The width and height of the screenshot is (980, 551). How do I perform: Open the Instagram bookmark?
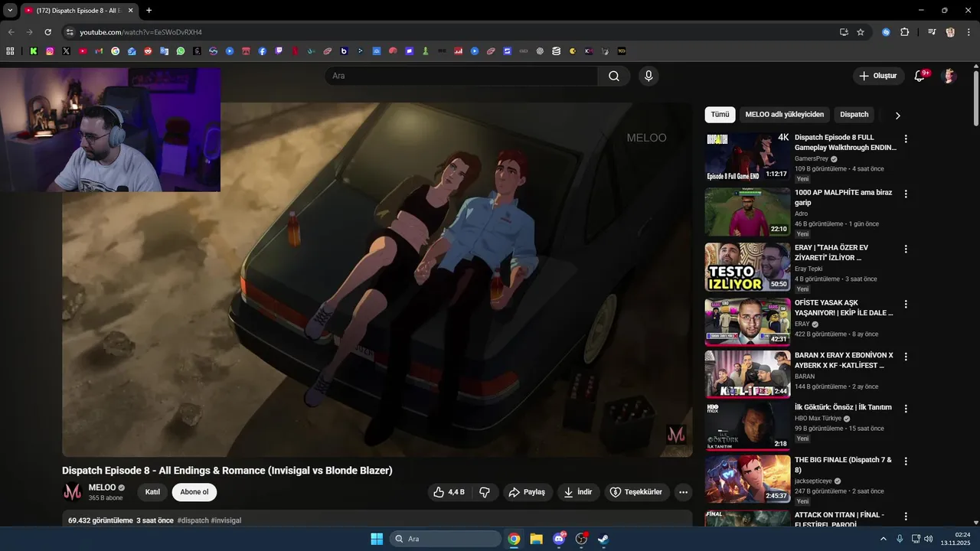tap(50, 51)
